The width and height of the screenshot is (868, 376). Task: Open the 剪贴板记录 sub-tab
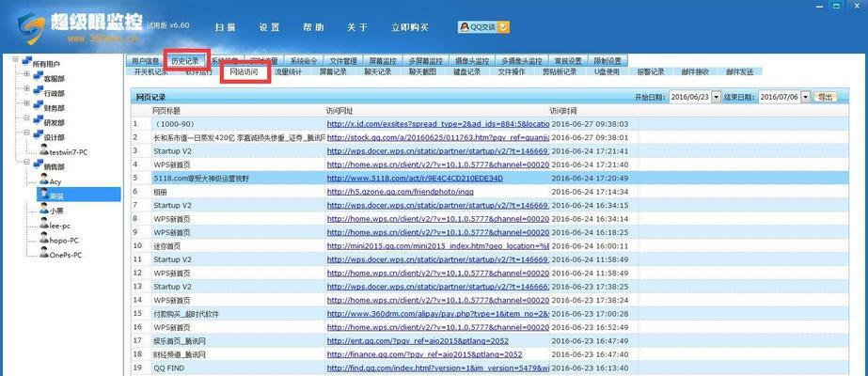(560, 71)
